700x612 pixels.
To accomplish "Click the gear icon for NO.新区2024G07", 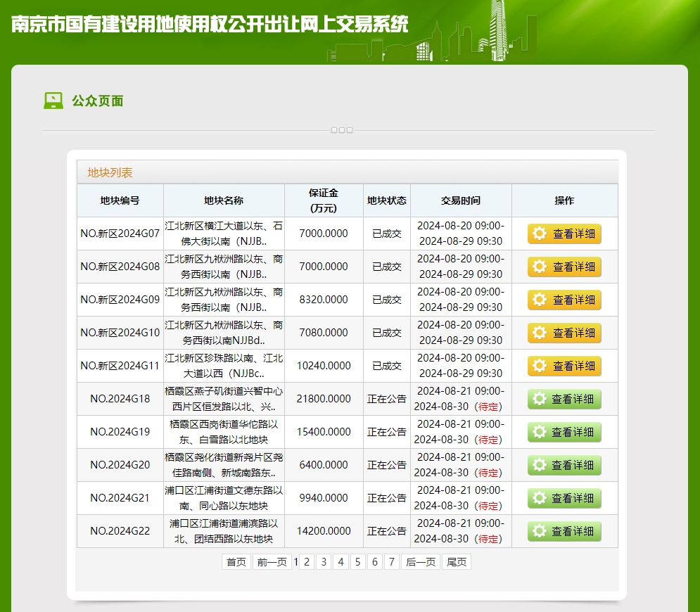I will (540, 234).
